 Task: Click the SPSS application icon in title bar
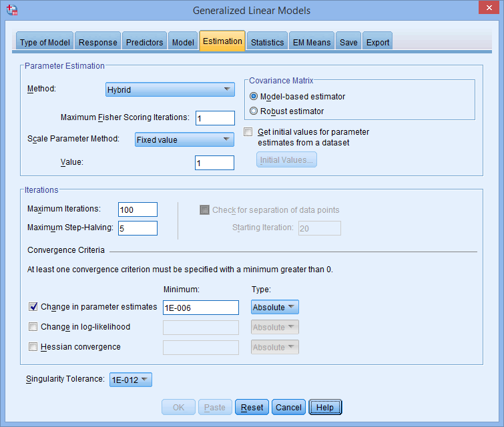pyautogui.click(x=12, y=9)
